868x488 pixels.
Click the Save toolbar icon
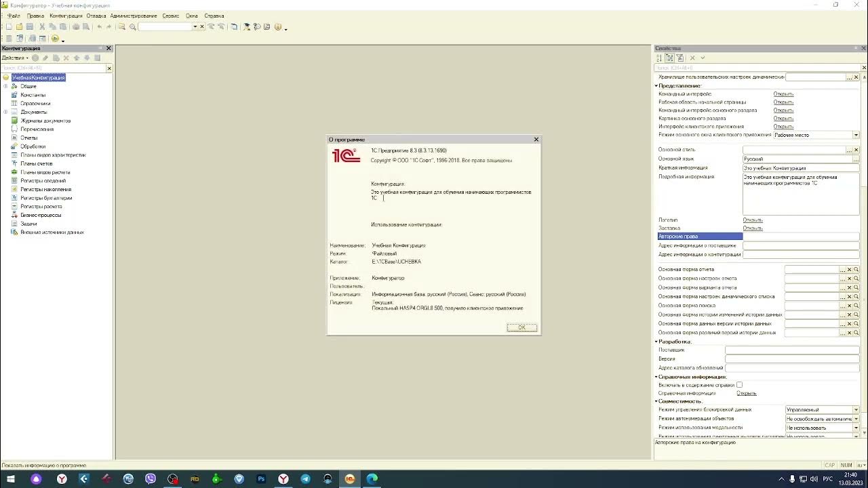click(x=30, y=26)
